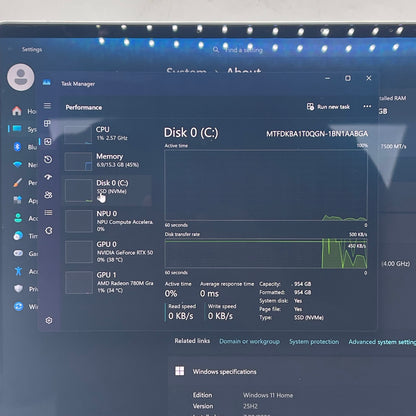The width and height of the screenshot is (416, 416).
Task: Open the three-dot more options menu
Action: point(367,106)
